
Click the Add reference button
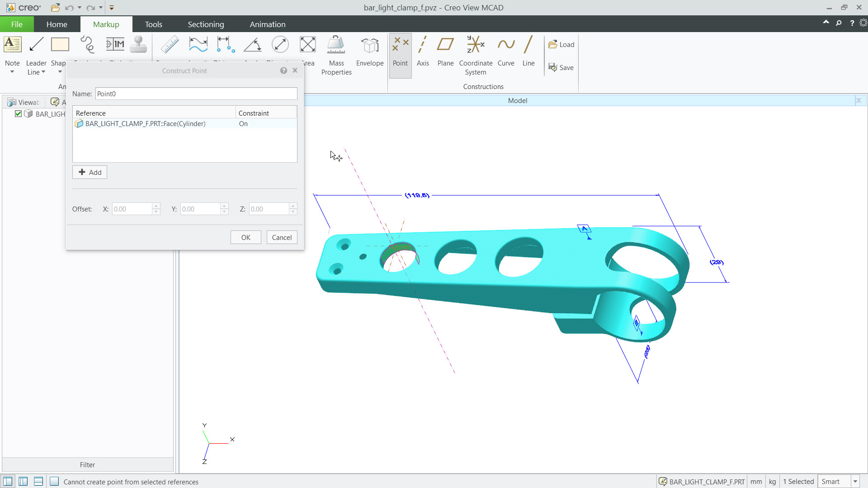(x=90, y=172)
